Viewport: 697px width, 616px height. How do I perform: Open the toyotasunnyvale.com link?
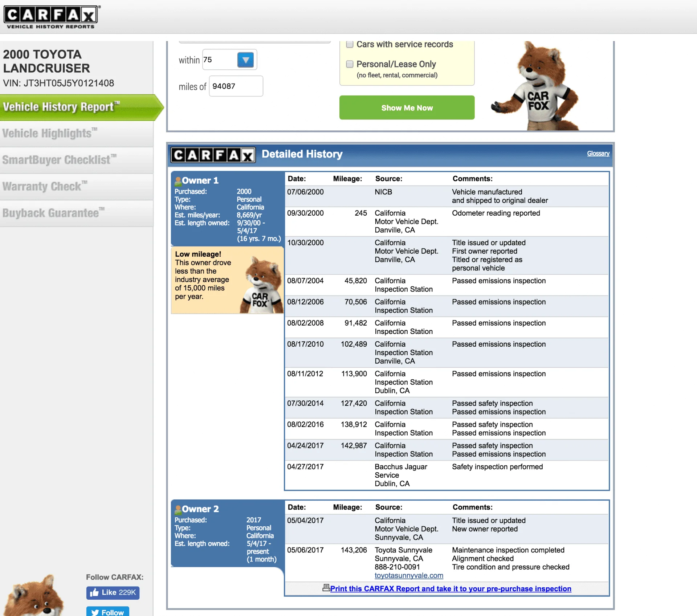click(409, 576)
